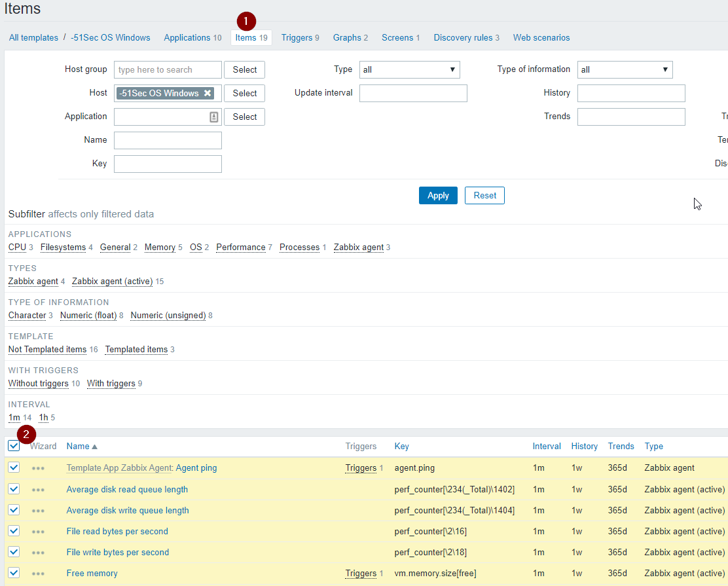
Task: Open the Items 19 tab
Action: pos(251,37)
